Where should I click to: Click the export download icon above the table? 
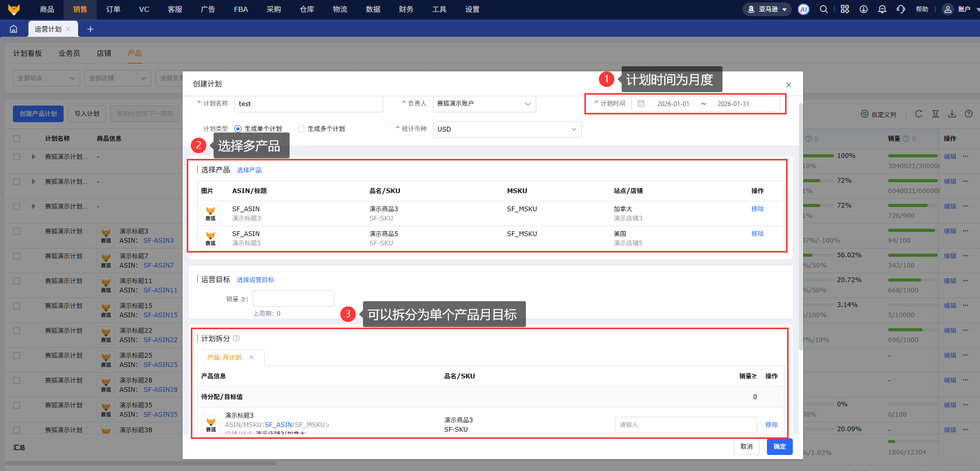tap(952, 114)
